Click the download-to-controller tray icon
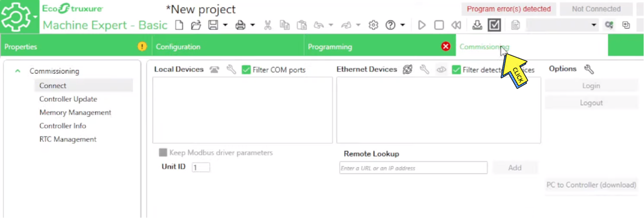The width and height of the screenshot is (644, 218). coord(477,25)
